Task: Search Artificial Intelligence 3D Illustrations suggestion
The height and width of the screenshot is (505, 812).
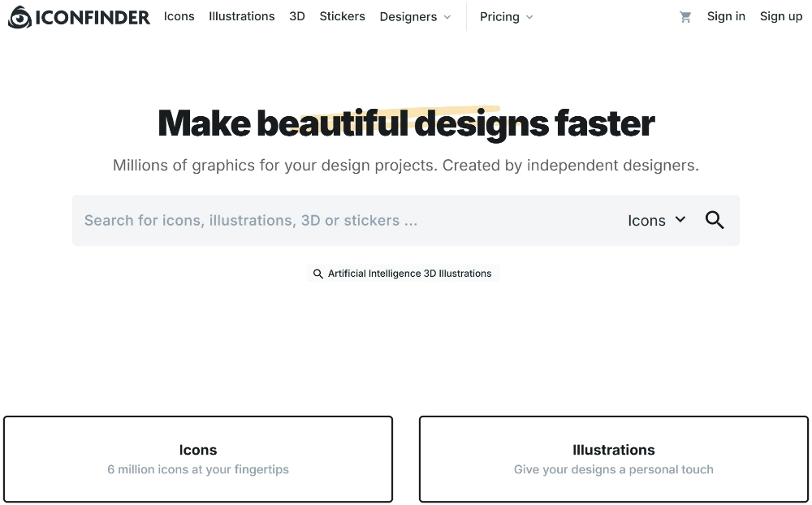Action: click(409, 274)
